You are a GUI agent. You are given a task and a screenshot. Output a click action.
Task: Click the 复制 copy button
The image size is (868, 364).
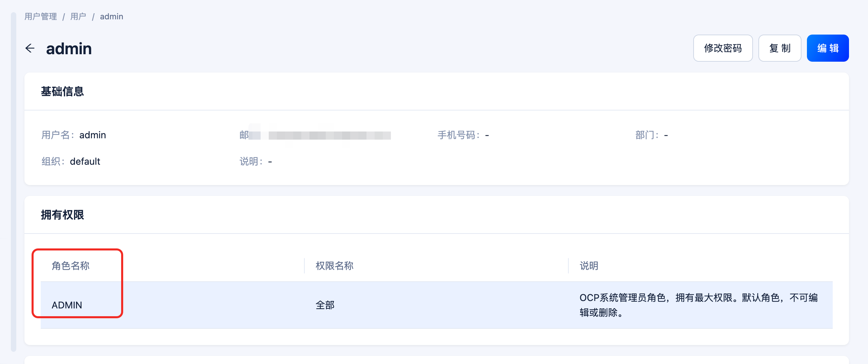click(780, 48)
